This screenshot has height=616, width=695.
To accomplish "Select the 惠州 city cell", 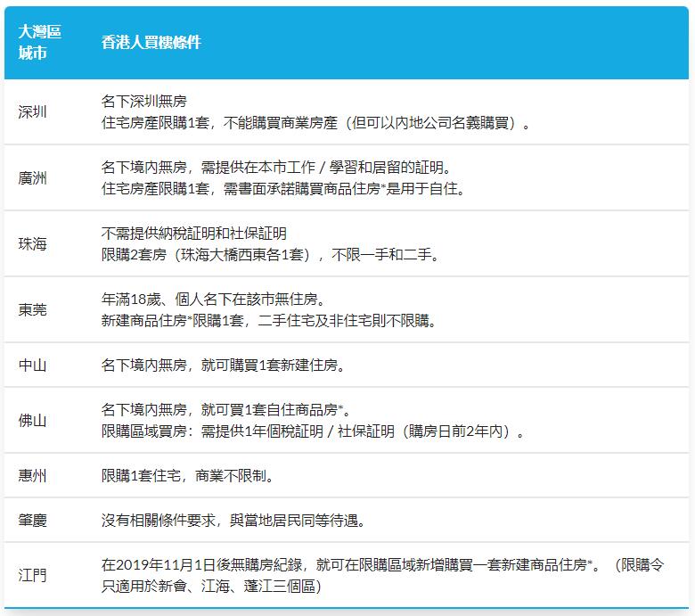I will coord(32,475).
